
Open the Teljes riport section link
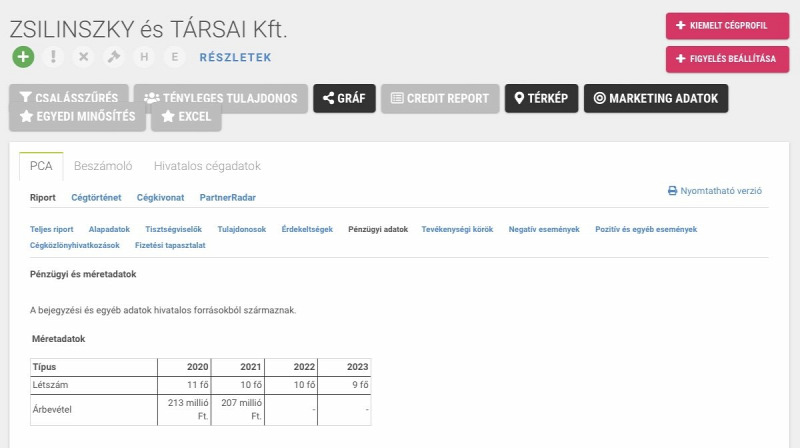coord(52,229)
